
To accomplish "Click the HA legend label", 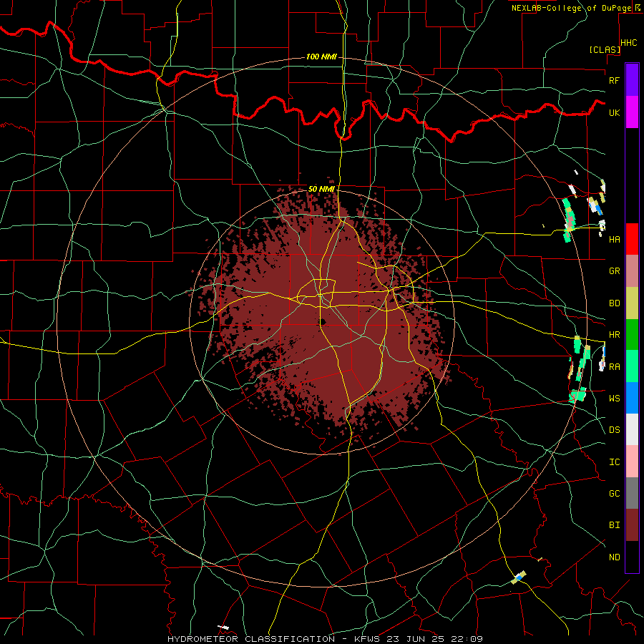I will (614, 239).
